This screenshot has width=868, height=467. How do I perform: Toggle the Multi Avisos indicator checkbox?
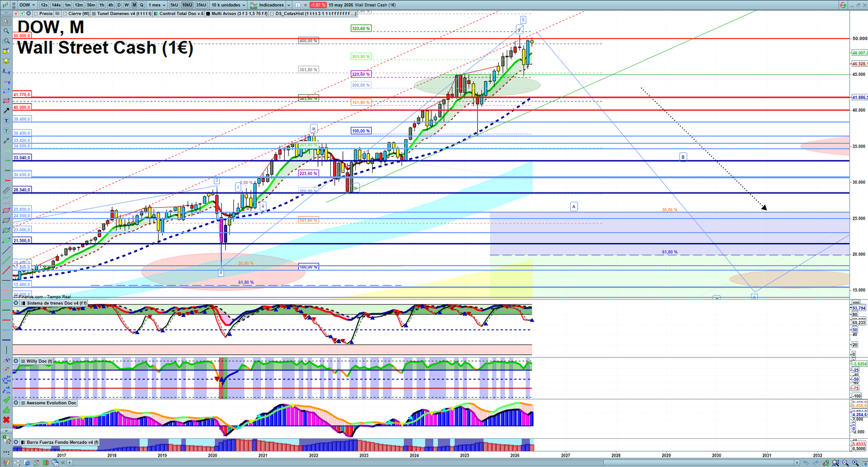coord(208,14)
